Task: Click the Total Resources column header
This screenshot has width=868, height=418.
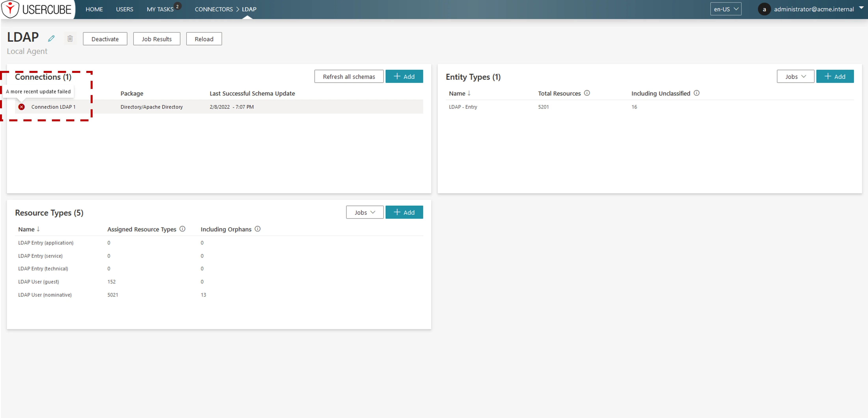Action: [559, 93]
